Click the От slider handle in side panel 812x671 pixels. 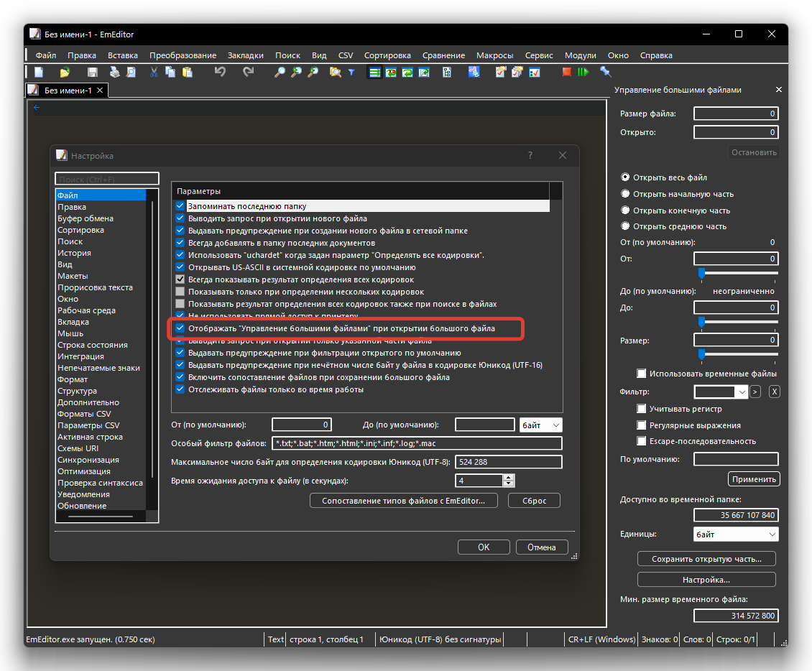[x=701, y=273]
